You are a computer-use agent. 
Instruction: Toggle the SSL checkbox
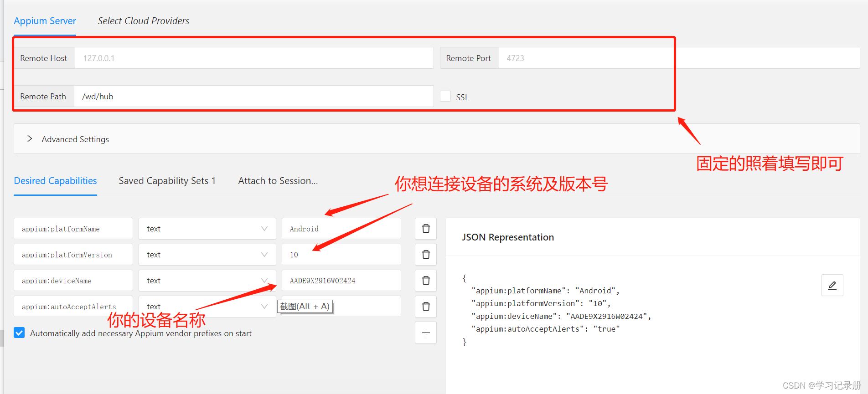pos(445,96)
